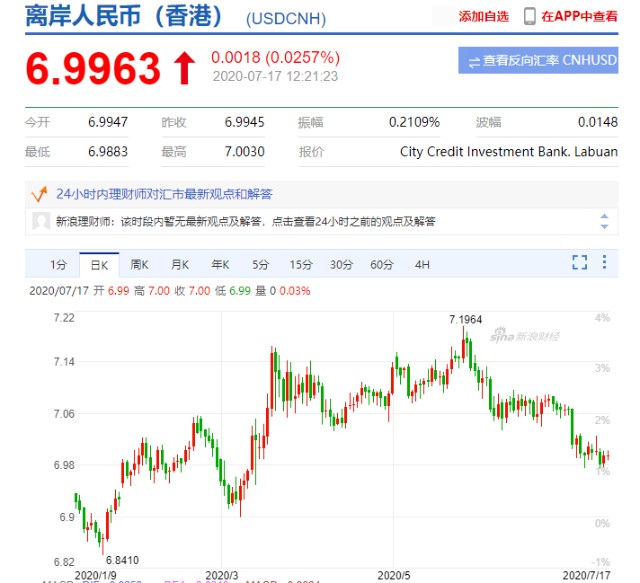Click City Credit Investment Bank. Labuan text
Image resolution: width=640 pixels, height=583 pixels.
(x=509, y=152)
